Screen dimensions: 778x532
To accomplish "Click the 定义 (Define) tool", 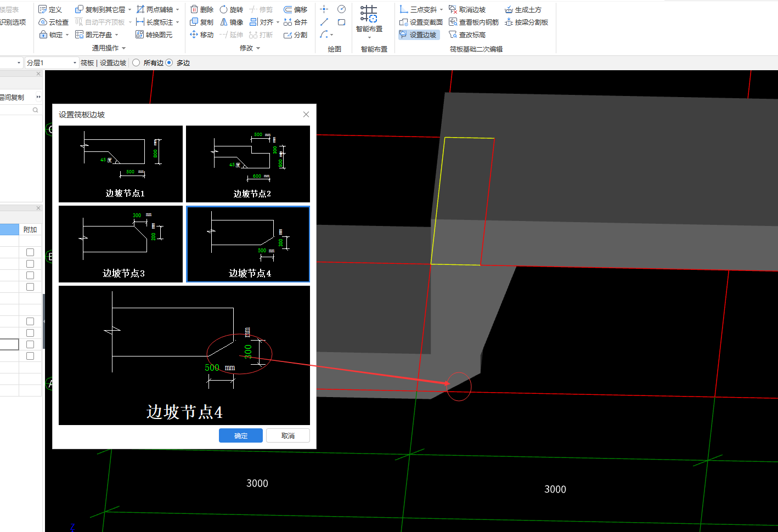I will point(50,9).
